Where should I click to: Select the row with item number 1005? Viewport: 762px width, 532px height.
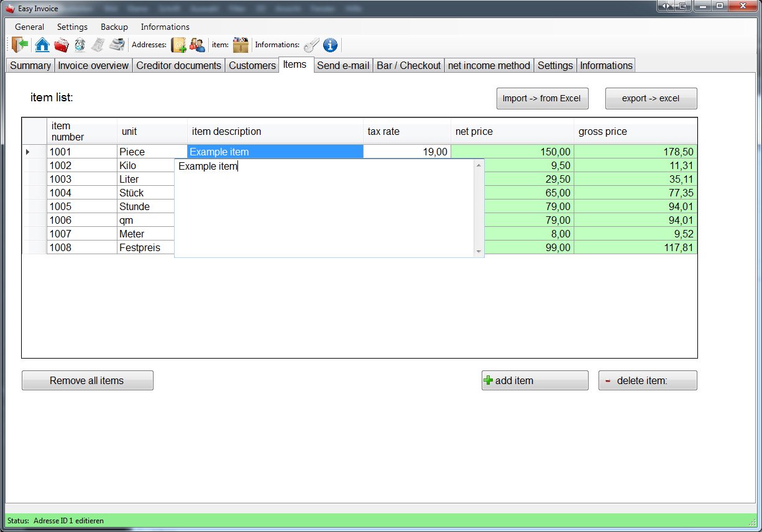point(359,206)
